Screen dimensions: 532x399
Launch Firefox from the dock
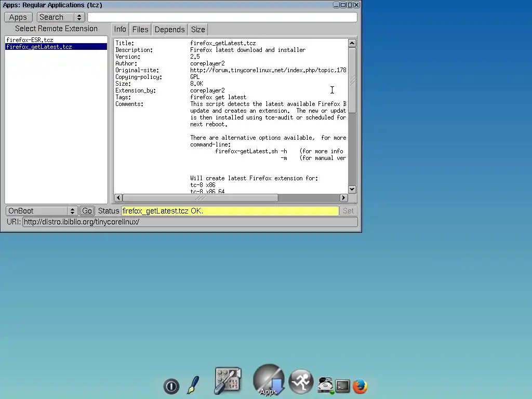click(360, 386)
